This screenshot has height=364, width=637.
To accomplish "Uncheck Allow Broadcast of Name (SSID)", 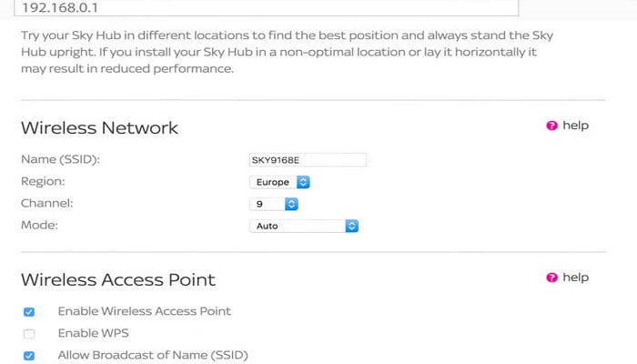I will (x=29, y=356).
